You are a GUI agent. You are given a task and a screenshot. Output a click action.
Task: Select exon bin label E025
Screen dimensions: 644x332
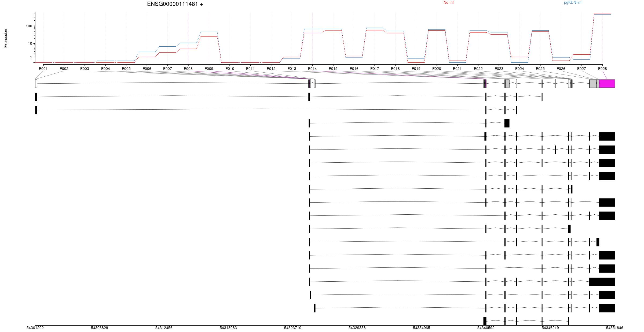[x=540, y=69]
